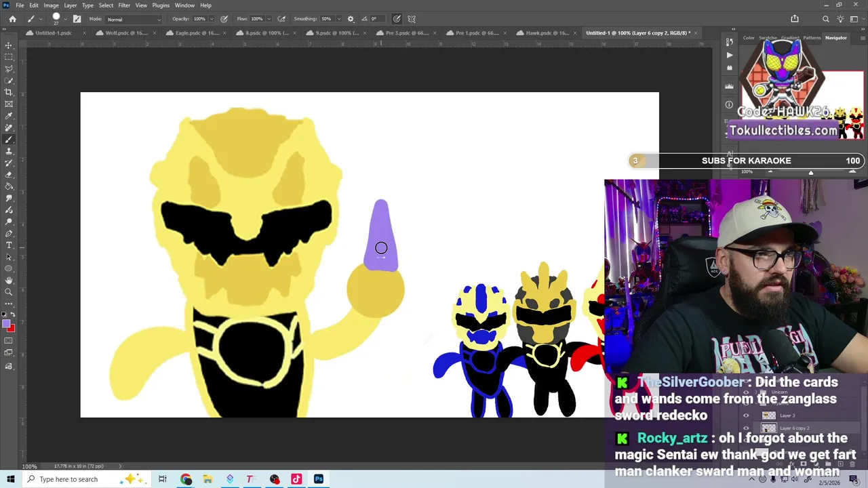Select the Frame tool
This screenshot has height=488, width=868.
pos(9,104)
